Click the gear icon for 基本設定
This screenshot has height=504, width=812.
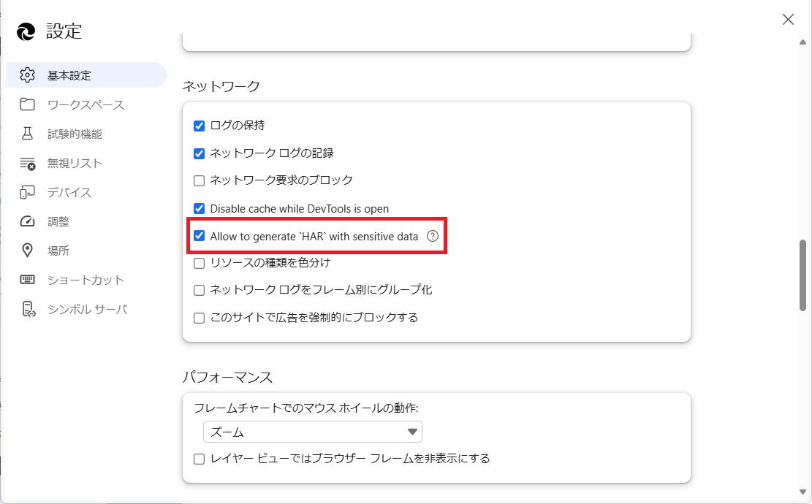coord(28,75)
